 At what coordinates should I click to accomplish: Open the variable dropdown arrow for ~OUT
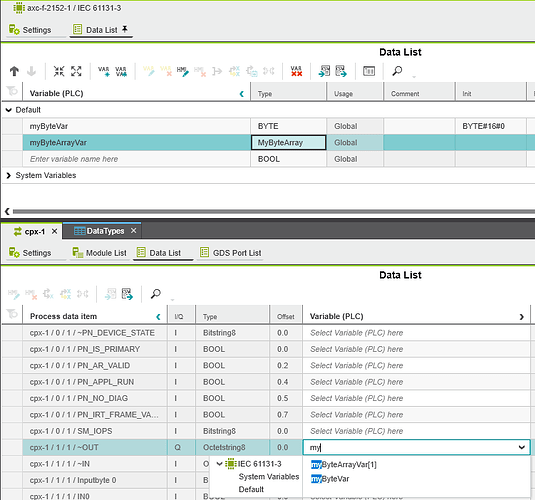pos(522,447)
